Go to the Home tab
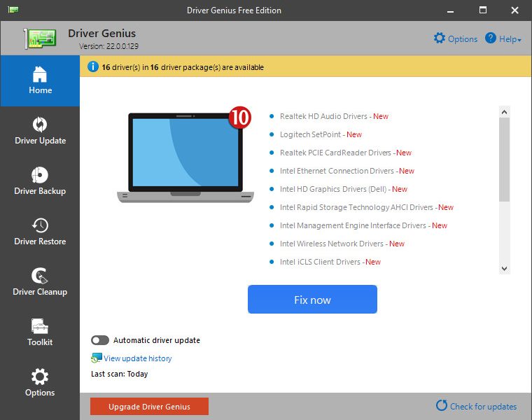Screen dimensions: 532x420 [40, 80]
